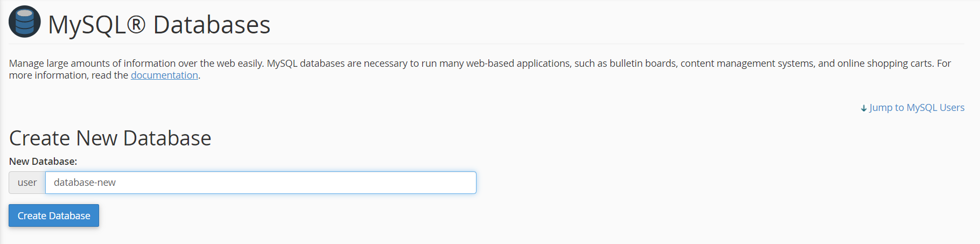Click the divider line below the title
This screenshot has height=244, width=980.
click(485, 44)
